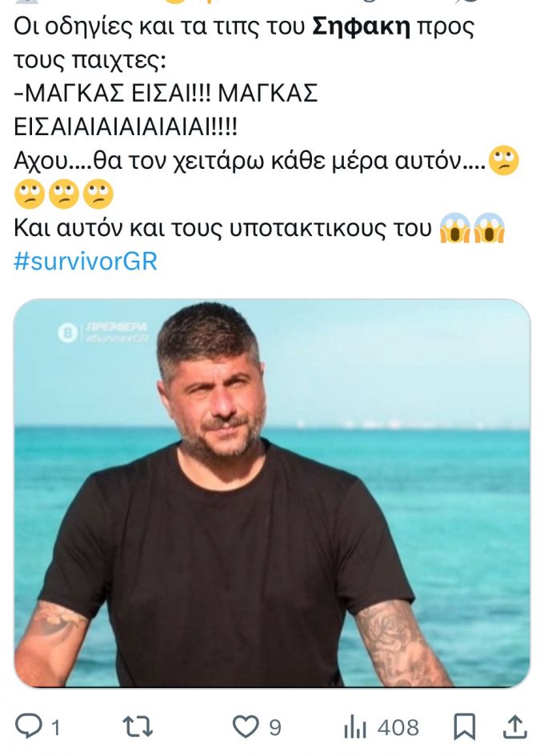Bookmark this tweet

pos(465,727)
